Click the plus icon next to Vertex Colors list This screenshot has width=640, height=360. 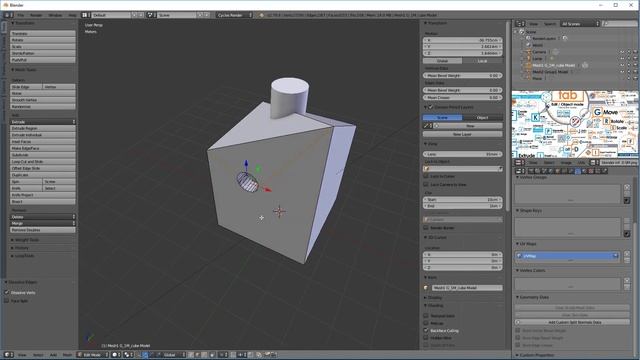pos(627,280)
